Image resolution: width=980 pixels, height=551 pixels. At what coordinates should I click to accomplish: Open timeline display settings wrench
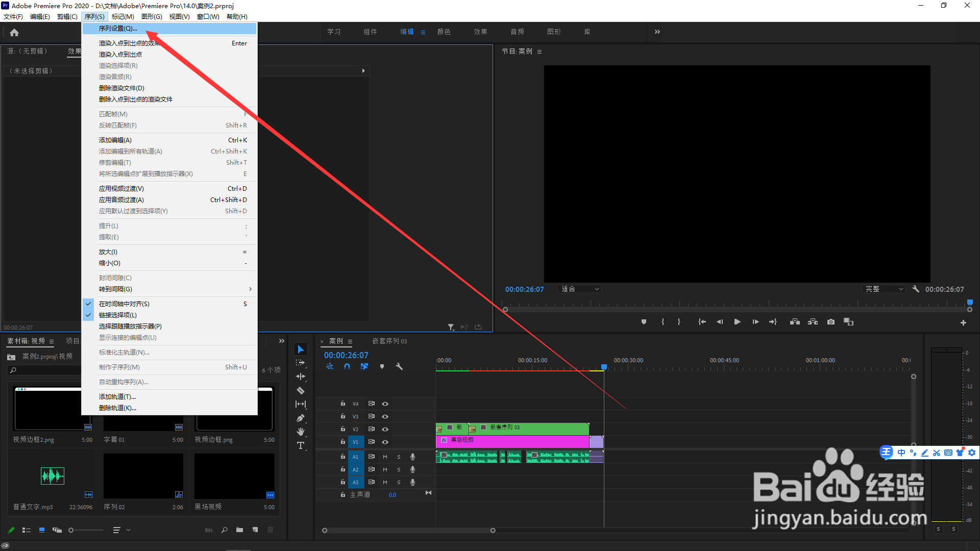pyautogui.click(x=399, y=366)
